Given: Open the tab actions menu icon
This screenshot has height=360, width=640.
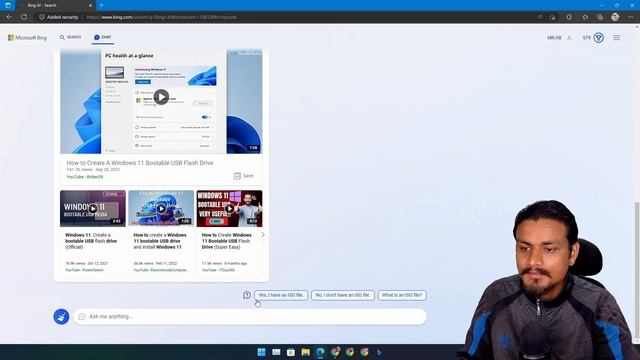Looking at the screenshot, I should 8,5.
